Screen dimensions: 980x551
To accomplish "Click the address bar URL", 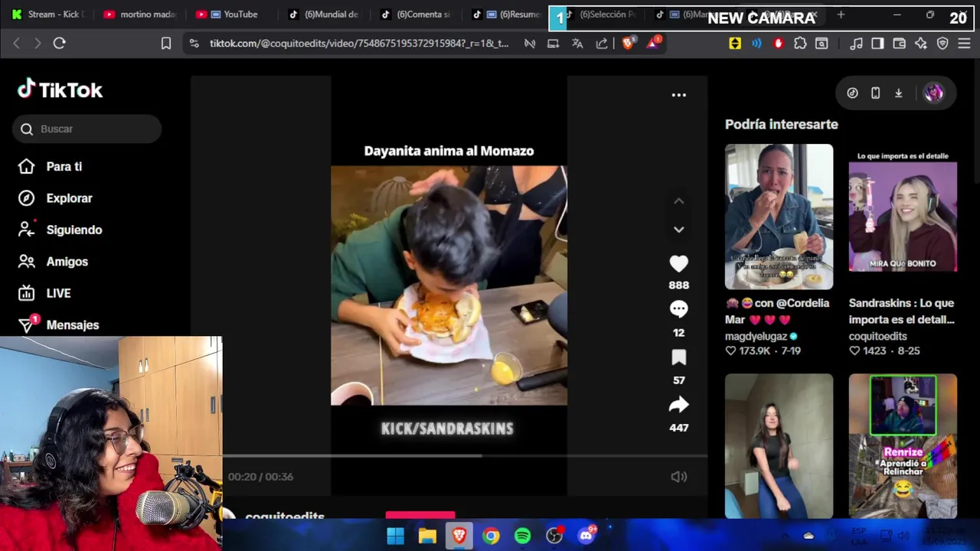I will [x=359, y=44].
